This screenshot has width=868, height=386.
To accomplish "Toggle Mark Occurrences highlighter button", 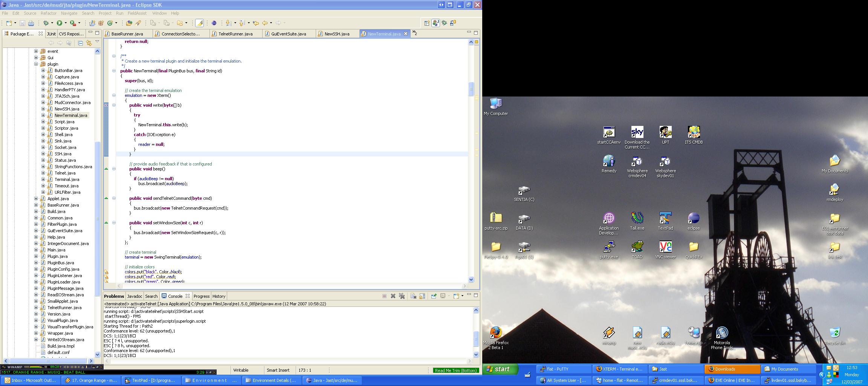I will pos(199,23).
